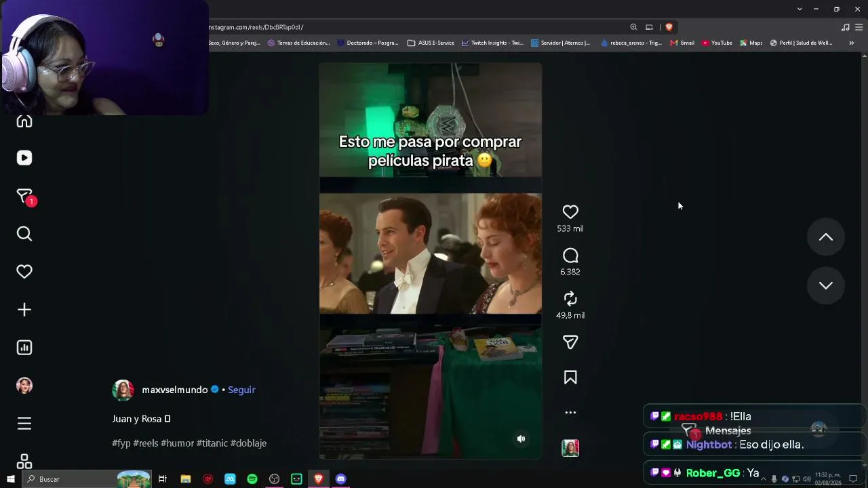Open Instagram search in sidebar
Viewport: 868px width, 488px height.
point(24,234)
